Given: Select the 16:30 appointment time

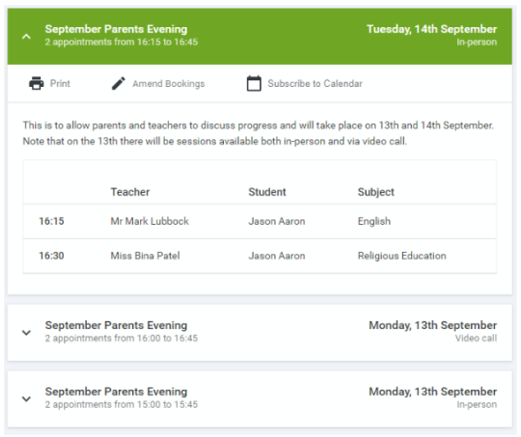Looking at the screenshot, I should point(51,256).
